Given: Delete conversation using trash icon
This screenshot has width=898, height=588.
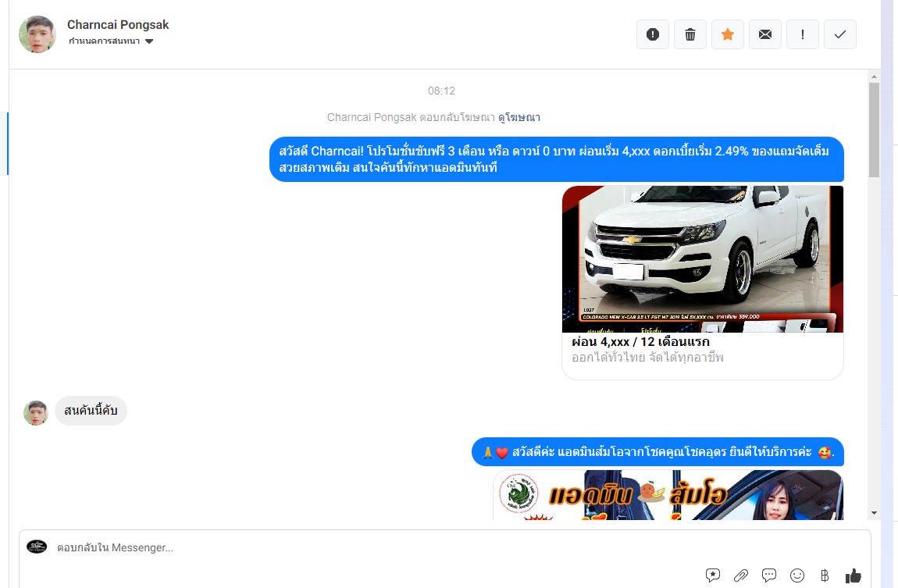Looking at the screenshot, I should click(690, 34).
